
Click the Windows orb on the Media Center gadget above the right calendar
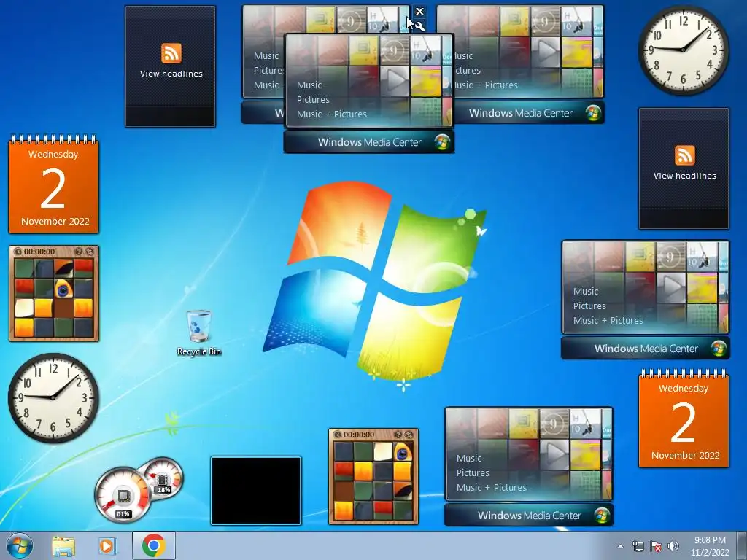[719, 349]
